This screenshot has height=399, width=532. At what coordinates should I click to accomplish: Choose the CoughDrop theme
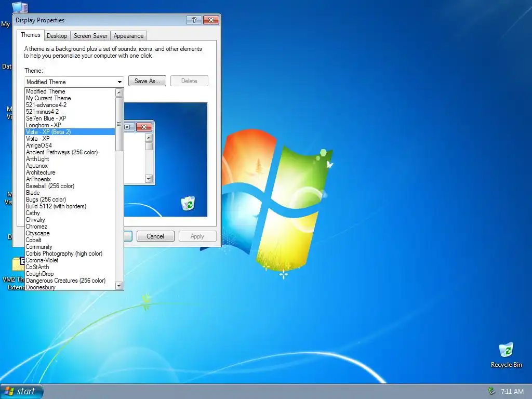coord(70,274)
